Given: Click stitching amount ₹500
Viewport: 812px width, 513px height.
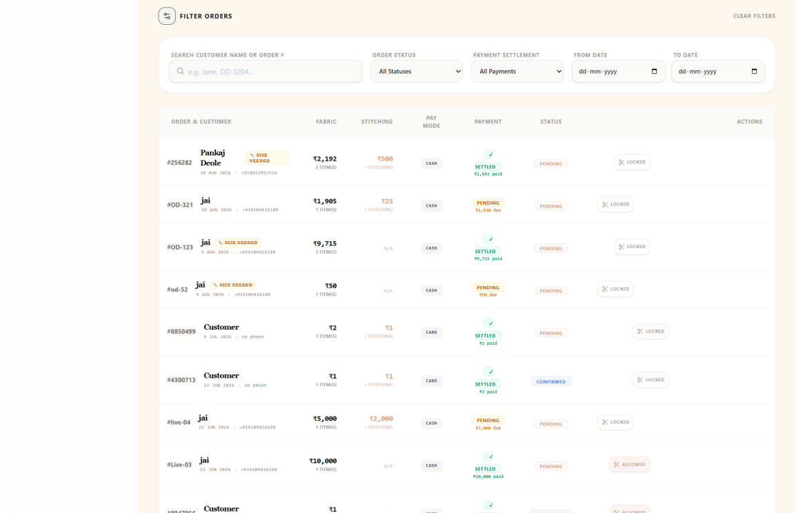Looking at the screenshot, I should coord(385,159).
